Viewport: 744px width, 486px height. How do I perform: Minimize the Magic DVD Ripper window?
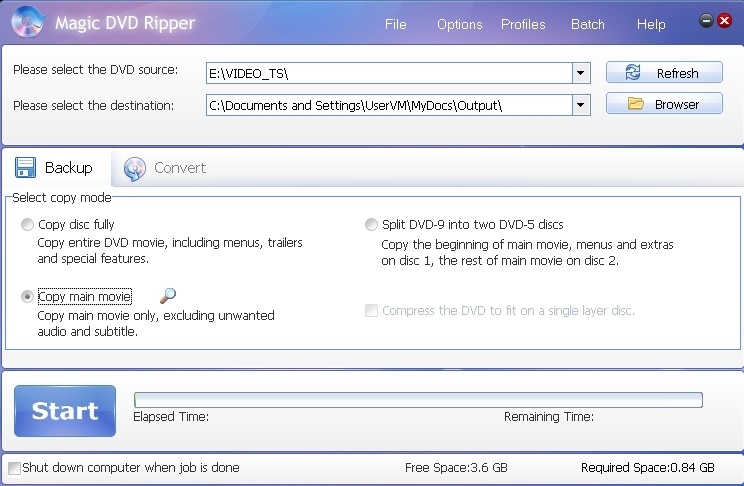pos(706,20)
